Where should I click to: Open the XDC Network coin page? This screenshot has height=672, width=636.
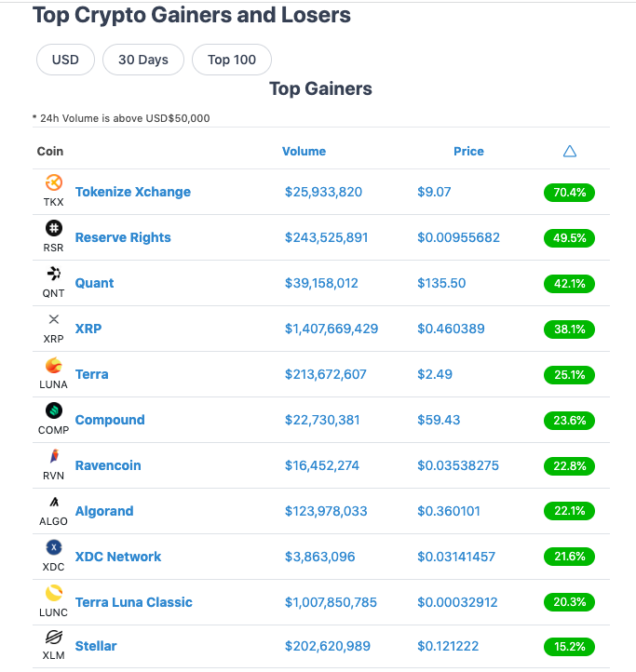(118, 557)
